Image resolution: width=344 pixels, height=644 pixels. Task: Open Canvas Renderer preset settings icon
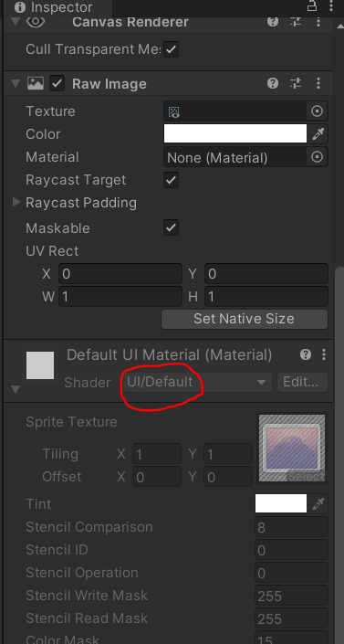pos(296,22)
